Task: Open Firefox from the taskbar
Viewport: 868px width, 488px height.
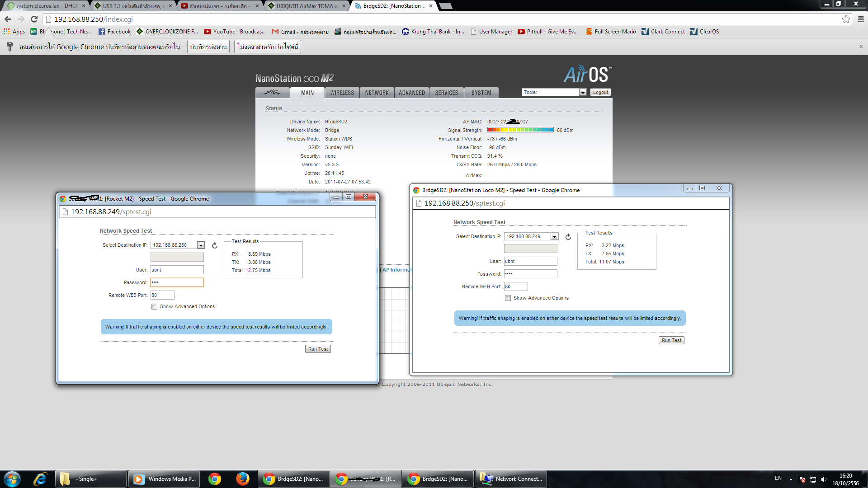Action: click(242, 479)
